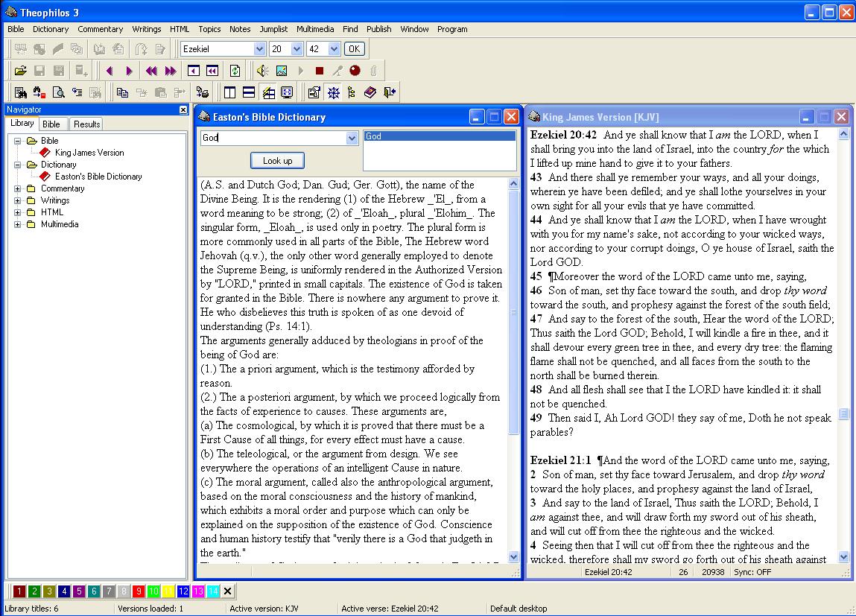Viewport: 856px width, 616px height.
Task: Click the monitor full-screen icon
Action: (287, 92)
